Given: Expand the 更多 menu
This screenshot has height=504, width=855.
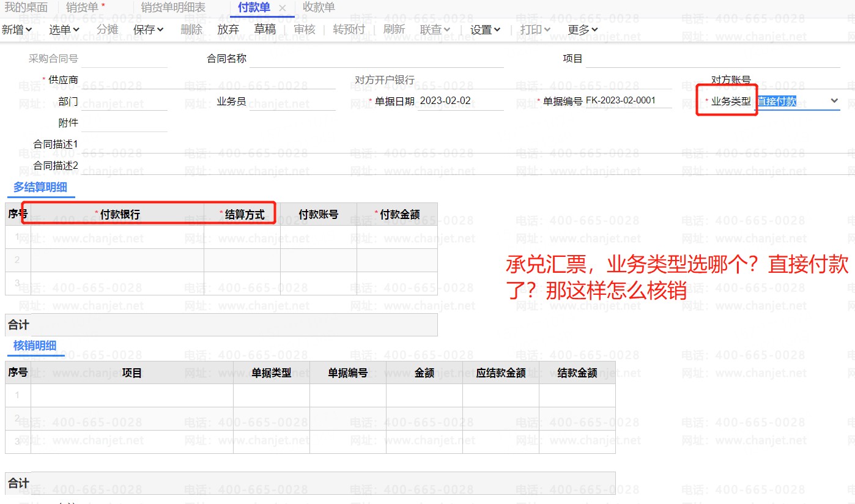Looking at the screenshot, I should click(x=582, y=29).
